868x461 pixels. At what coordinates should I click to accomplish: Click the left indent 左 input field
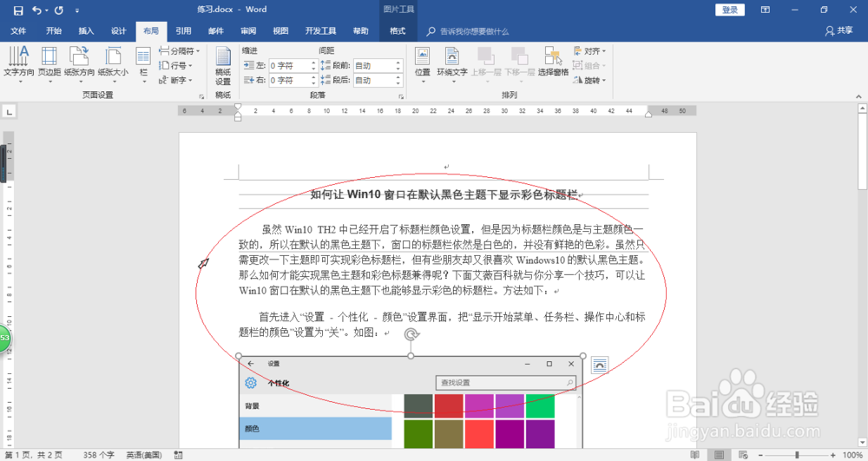[290, 65]
